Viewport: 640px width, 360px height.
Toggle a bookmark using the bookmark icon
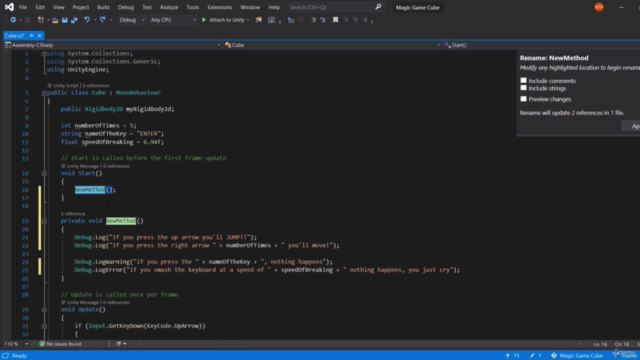coord(335,20)
